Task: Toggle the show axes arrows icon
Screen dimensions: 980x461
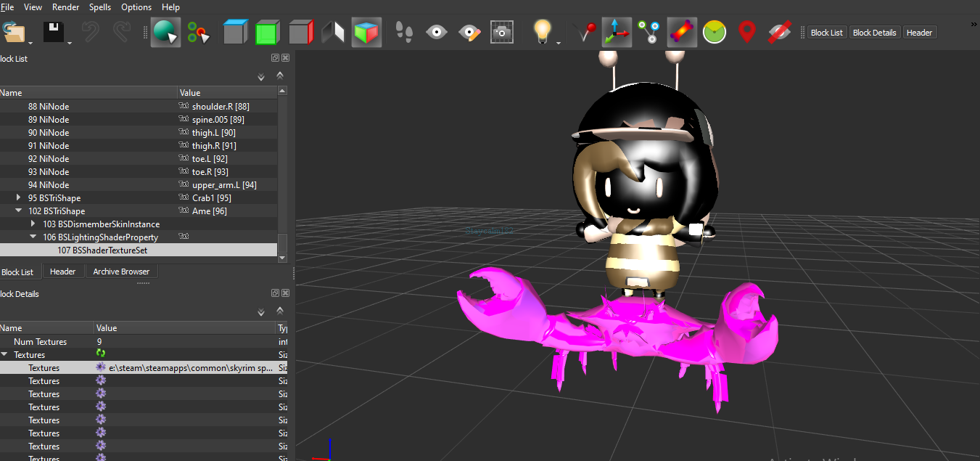Action: (617, 32)
